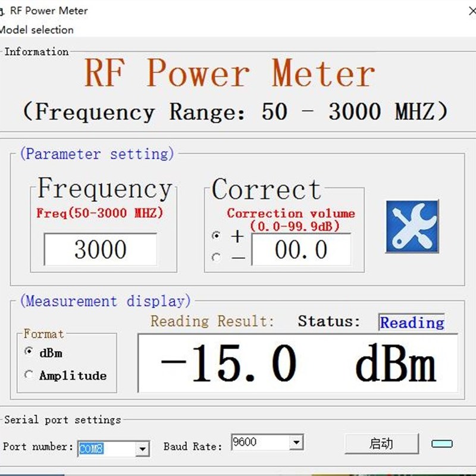
Task: Click the Information section header
Action: (37, 52)
